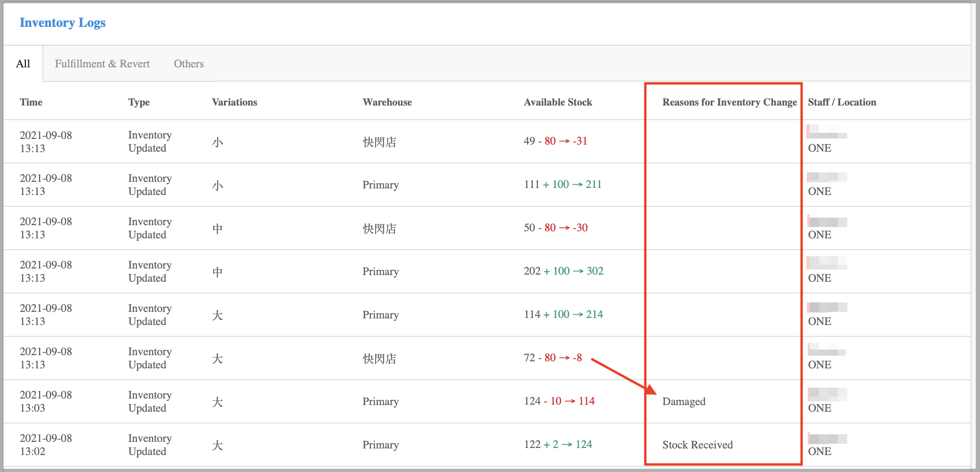Click the 2021-09-08 13:02 time cell
This screenshot has width=980, height=472.
(x=46, y=445)
